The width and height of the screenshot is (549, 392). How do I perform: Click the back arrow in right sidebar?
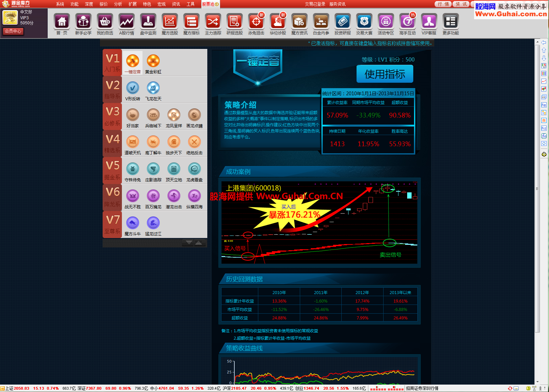544,43
